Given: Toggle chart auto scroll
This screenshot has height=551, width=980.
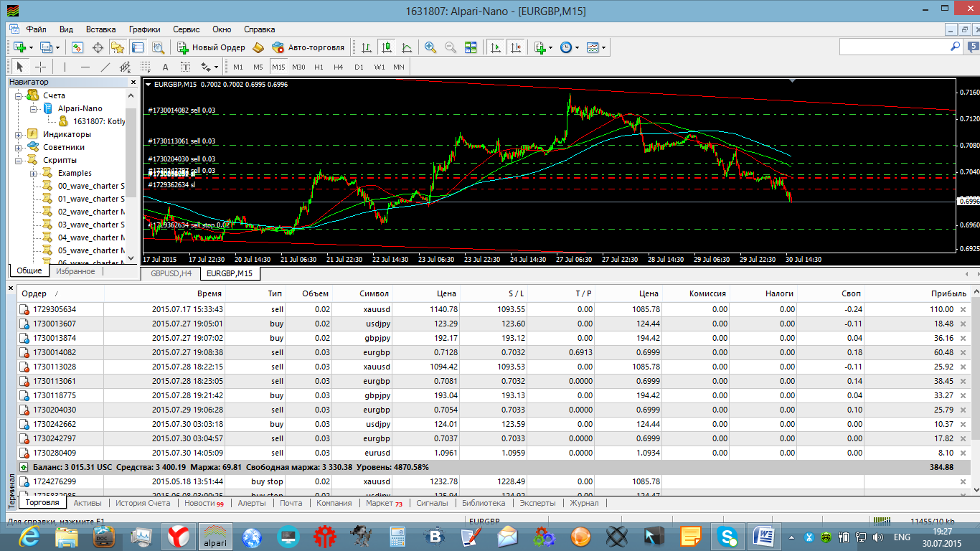Looking at the screenshot, I should point(495,47).
